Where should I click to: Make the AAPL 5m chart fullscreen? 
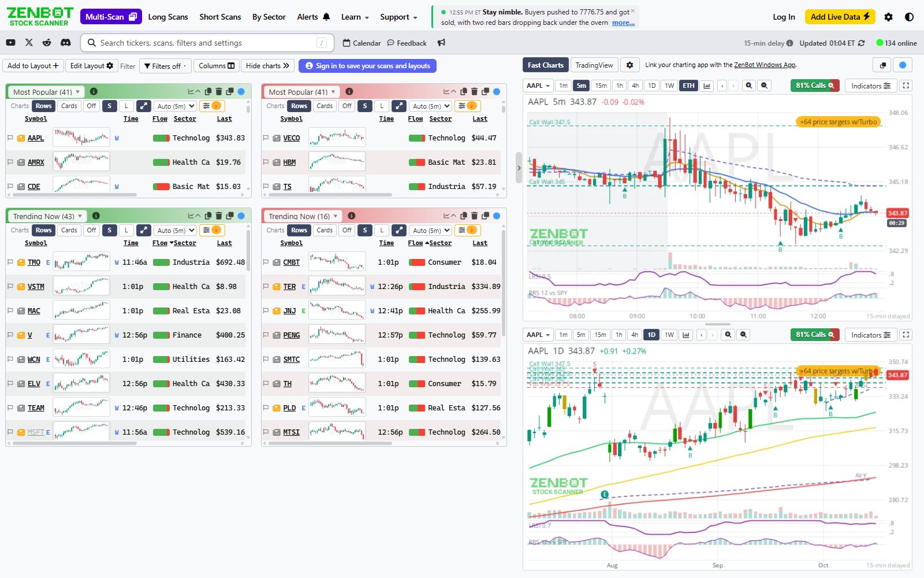point(906,86)
